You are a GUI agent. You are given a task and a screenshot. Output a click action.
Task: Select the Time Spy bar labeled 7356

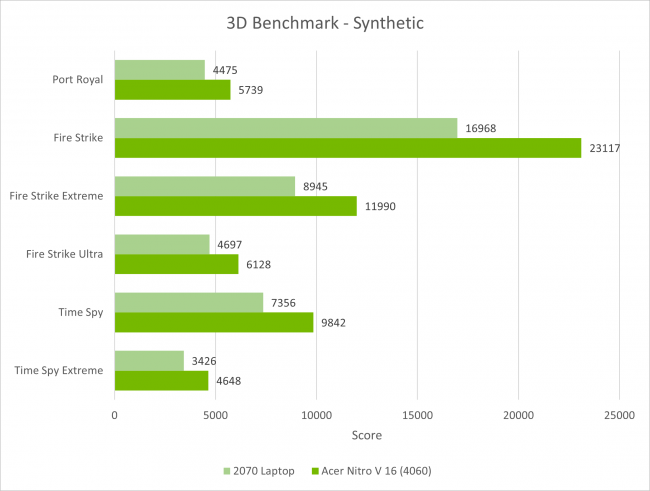tap(189, 303)
